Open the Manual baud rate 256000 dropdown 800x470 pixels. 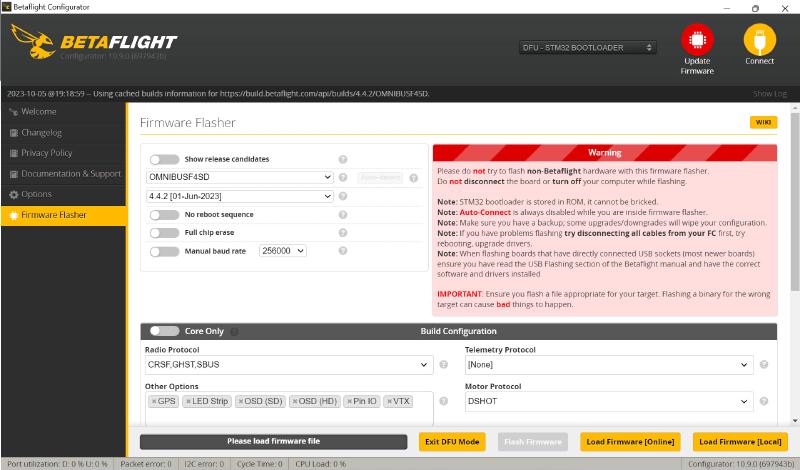tap(282, 251)
